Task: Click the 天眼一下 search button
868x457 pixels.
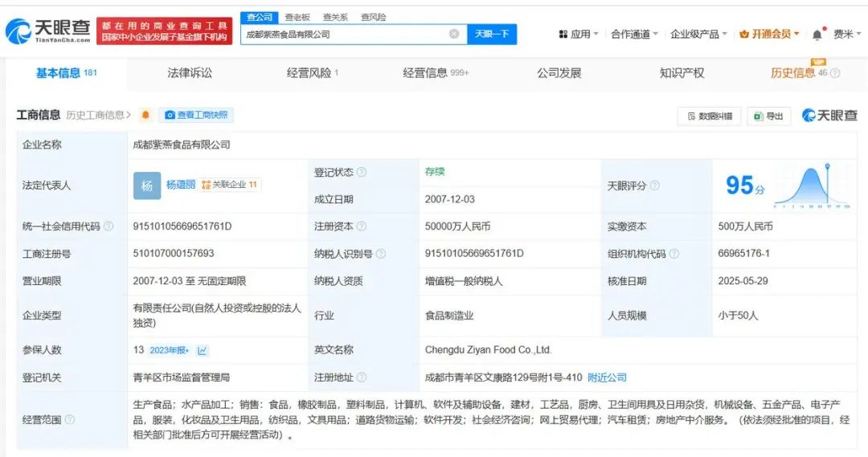Action: [492, 35]
